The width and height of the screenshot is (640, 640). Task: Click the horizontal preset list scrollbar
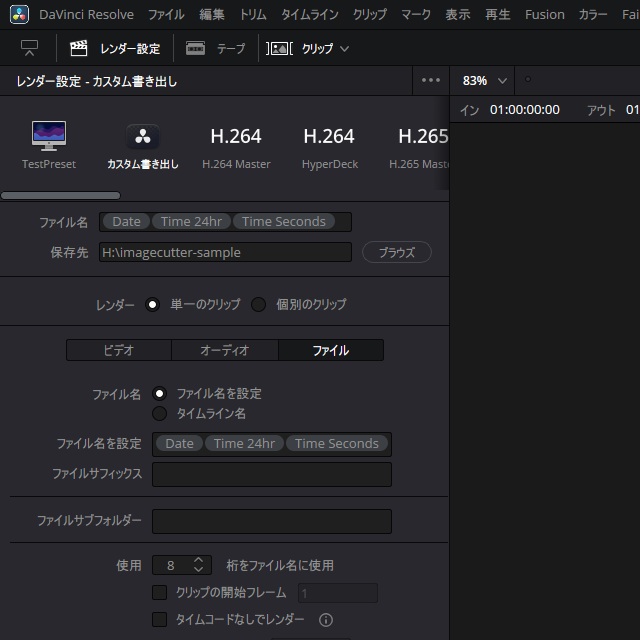[60, 196]
